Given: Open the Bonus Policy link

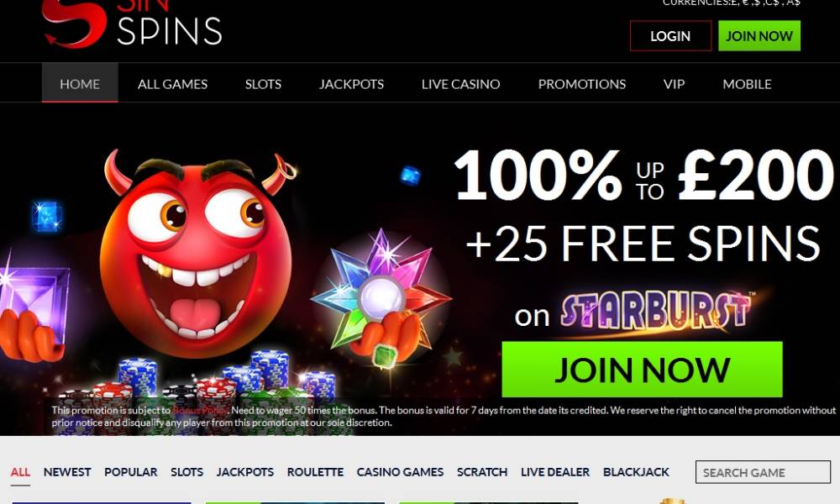Looking at the screenshot, I should click(x=200, y=410).
